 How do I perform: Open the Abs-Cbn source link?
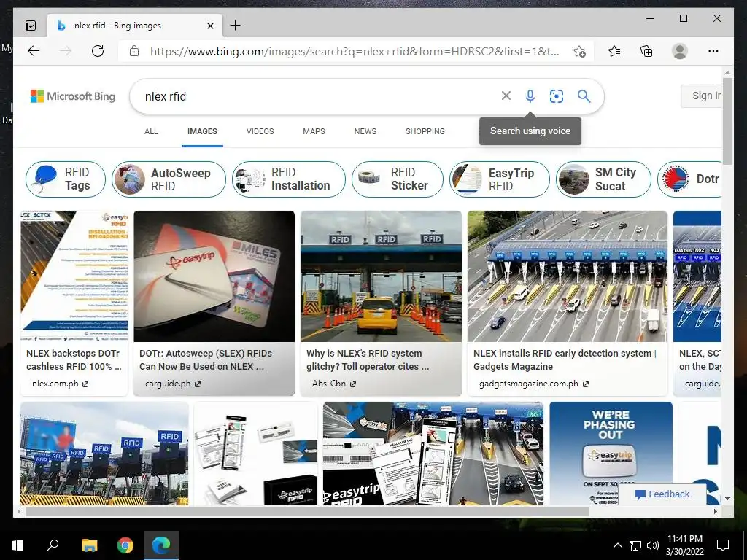pyautogui.click(x=334, y=384)
